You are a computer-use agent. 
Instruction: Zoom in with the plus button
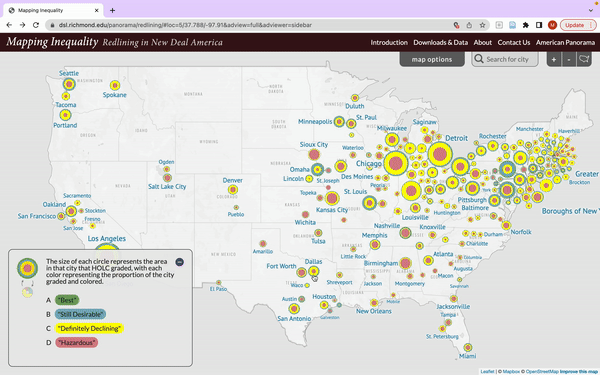[554, 59]
